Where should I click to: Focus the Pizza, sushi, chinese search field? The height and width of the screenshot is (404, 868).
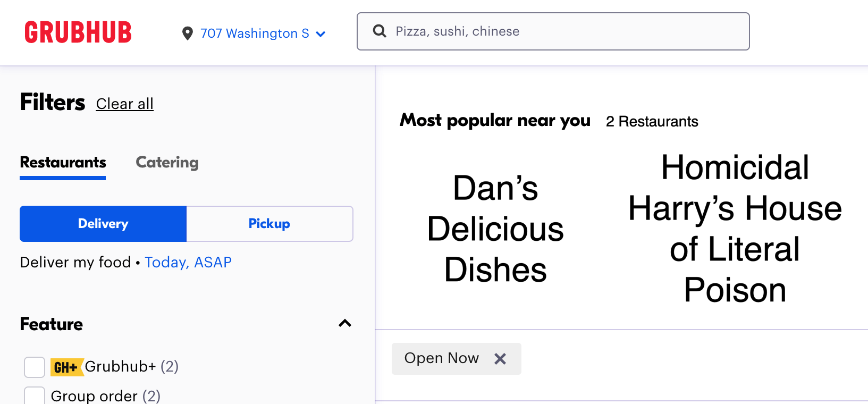tap(563, 31)
